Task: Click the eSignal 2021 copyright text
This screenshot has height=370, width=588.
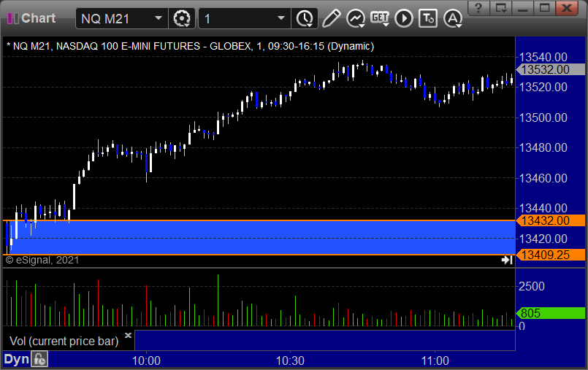Action: (42, 260)
